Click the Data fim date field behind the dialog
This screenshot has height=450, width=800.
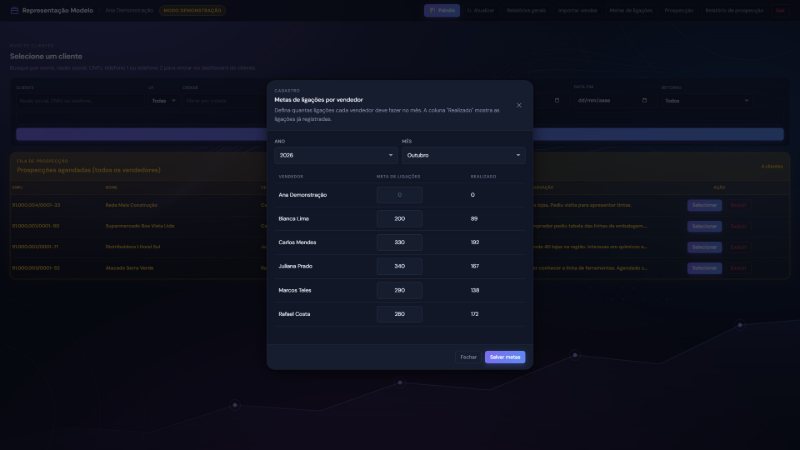(612, 101)
